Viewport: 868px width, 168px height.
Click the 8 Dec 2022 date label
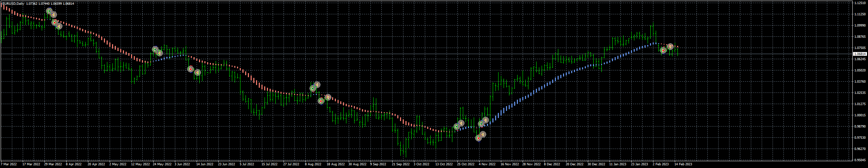[x=552, y=164]
